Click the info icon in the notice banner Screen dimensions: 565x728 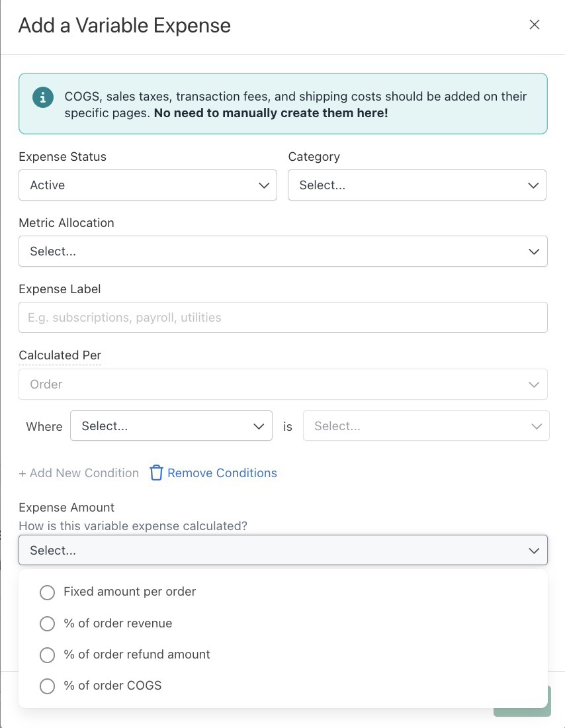[x=43, y=97]
